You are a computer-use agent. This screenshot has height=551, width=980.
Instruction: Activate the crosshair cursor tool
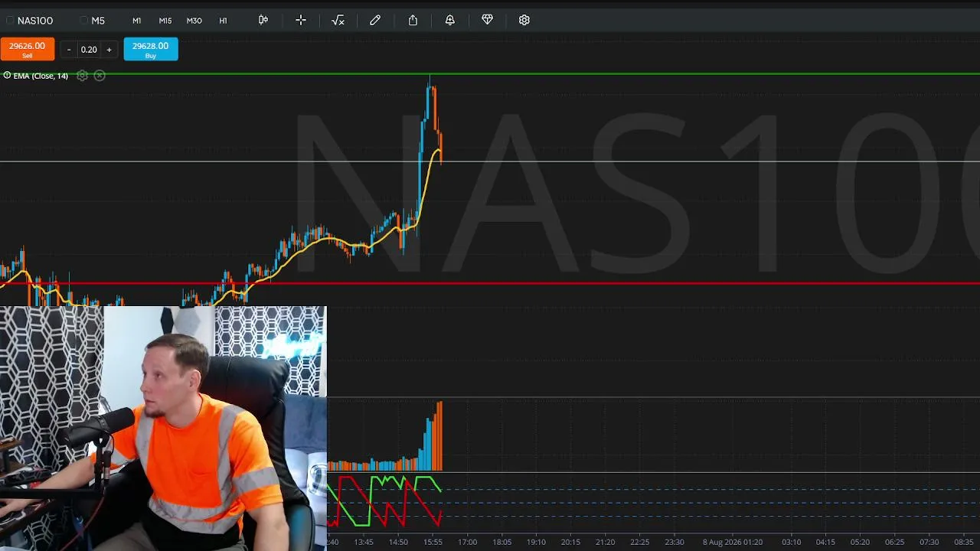pyautogui.click(x=301, y=20)
